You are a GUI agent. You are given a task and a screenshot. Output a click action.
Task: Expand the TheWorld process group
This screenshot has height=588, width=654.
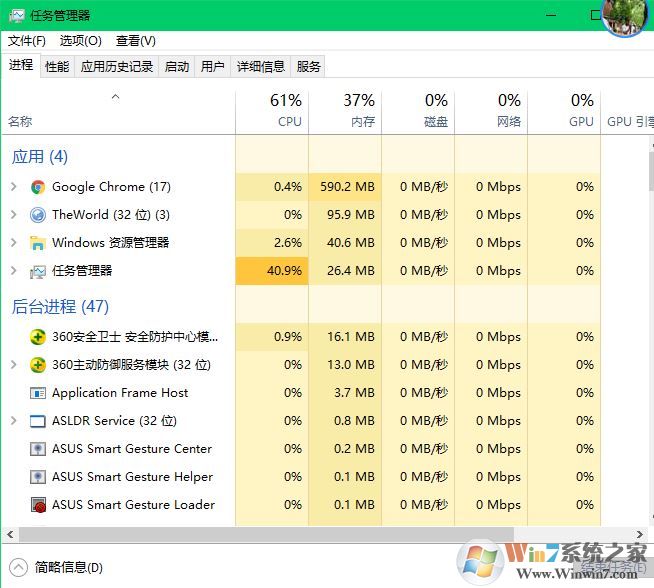(x=13, y=215)
